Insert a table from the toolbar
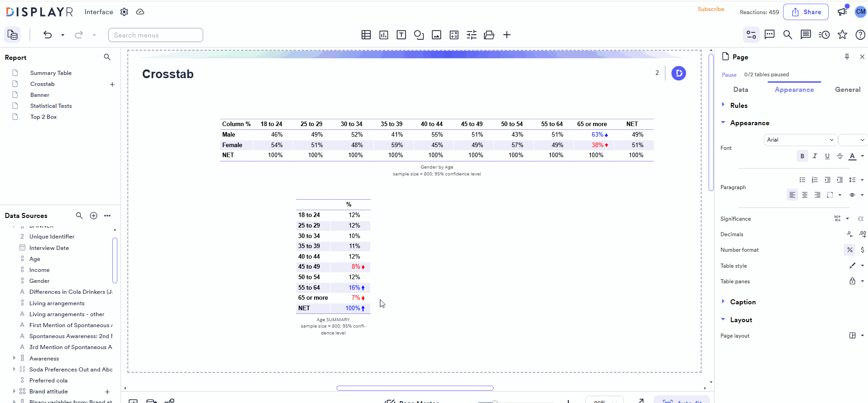Viewport: 868px width, 403px height. [x=366, y=35]
